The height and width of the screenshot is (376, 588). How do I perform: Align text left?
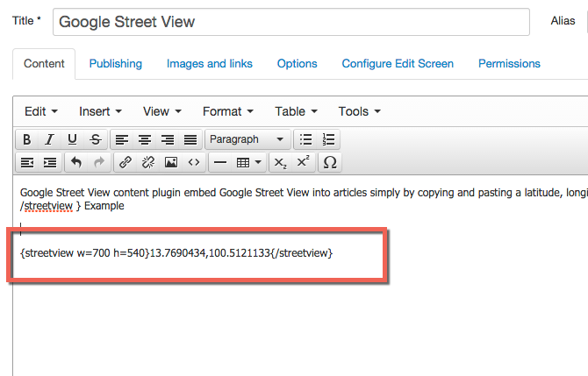[x=122, y=139]
